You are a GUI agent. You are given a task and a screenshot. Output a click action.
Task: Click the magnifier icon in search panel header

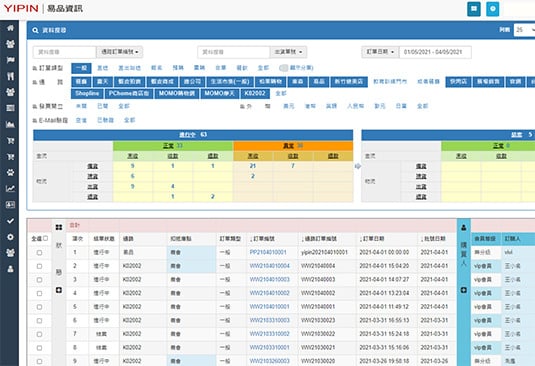[x=35, y=30]
